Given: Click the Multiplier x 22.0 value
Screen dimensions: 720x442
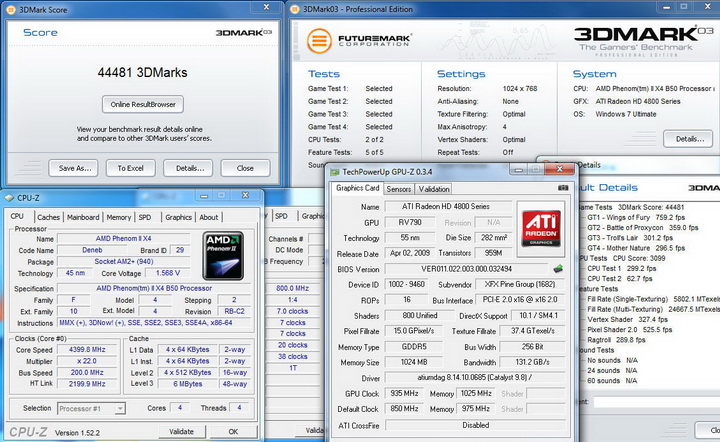Looking at the screenshot, I should click(x=87, y=361).
